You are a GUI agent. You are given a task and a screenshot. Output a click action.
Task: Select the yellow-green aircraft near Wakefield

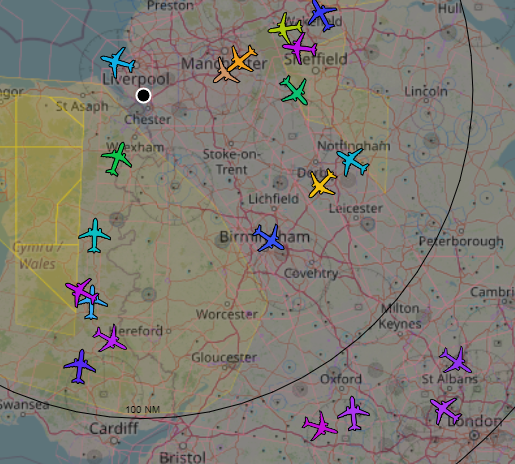[x=285, y=27]
